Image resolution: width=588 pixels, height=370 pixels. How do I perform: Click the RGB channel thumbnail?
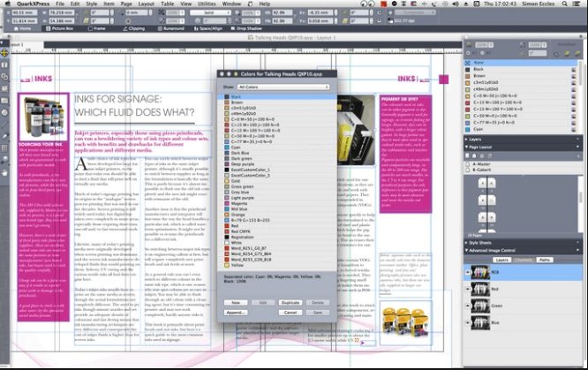point(480,273)
